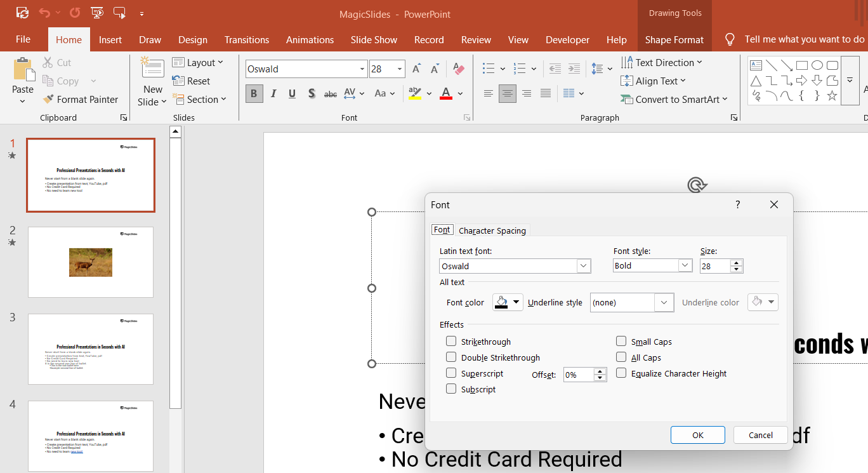Open the Latin text font dropdown

(583, 266)
